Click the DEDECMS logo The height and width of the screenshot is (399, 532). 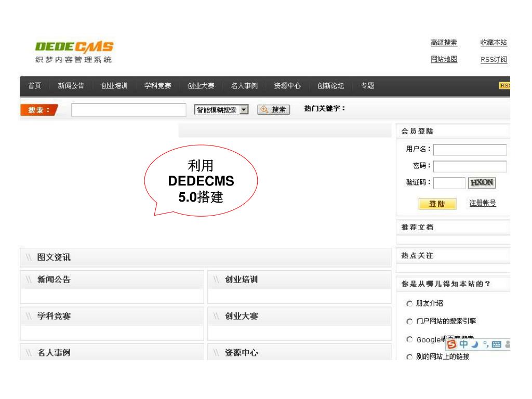coord(74,52)
